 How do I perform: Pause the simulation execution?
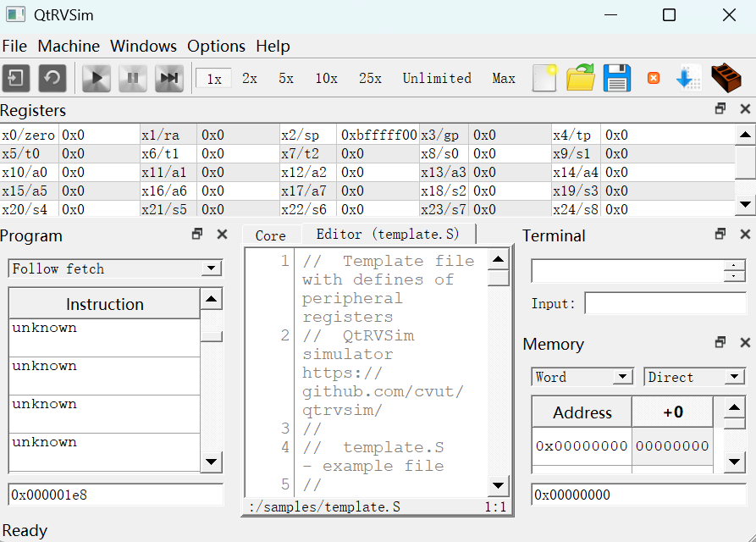tap(133, 79)
